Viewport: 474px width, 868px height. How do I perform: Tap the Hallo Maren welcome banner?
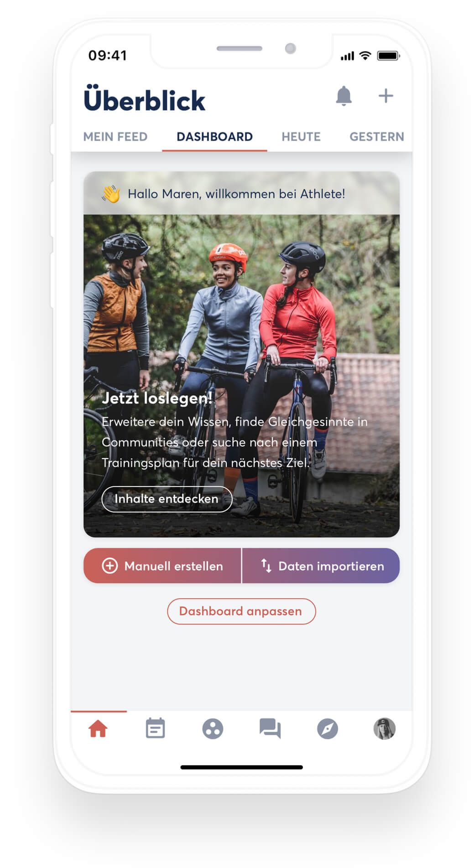[x=241, y=193]
